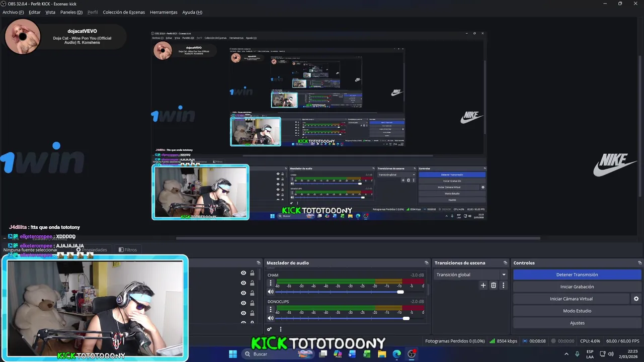The height and width of the screenshot is (362, 644).
Task: Click the recording timer 00:00:00
Action: point(562,341)
